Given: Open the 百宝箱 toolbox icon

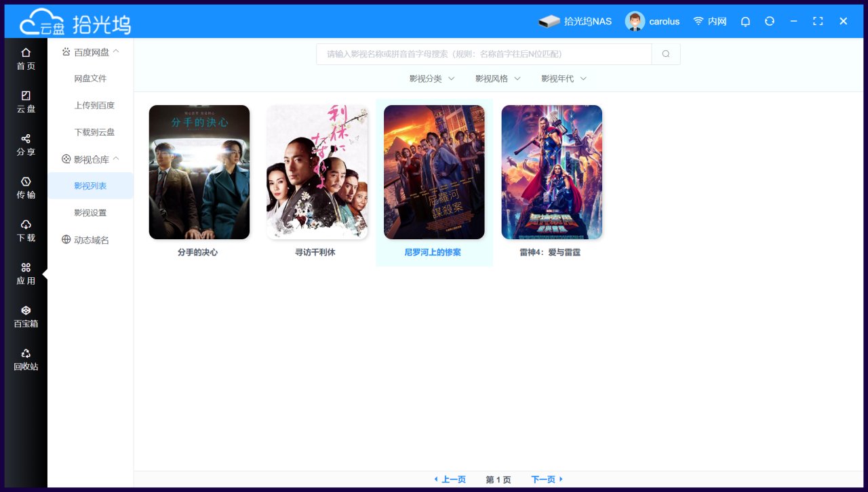Looking at the screenshot, I should 26,310.
